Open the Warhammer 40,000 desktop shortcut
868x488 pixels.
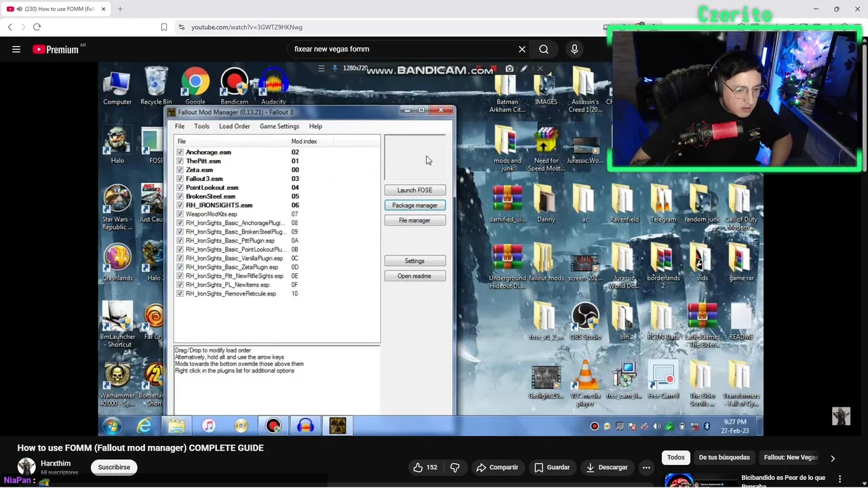coord(117,384)
